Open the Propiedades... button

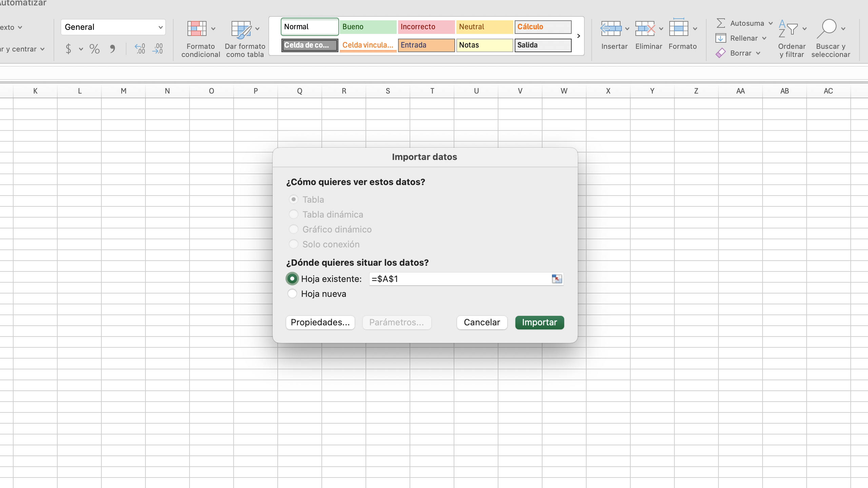coord(320,322)
